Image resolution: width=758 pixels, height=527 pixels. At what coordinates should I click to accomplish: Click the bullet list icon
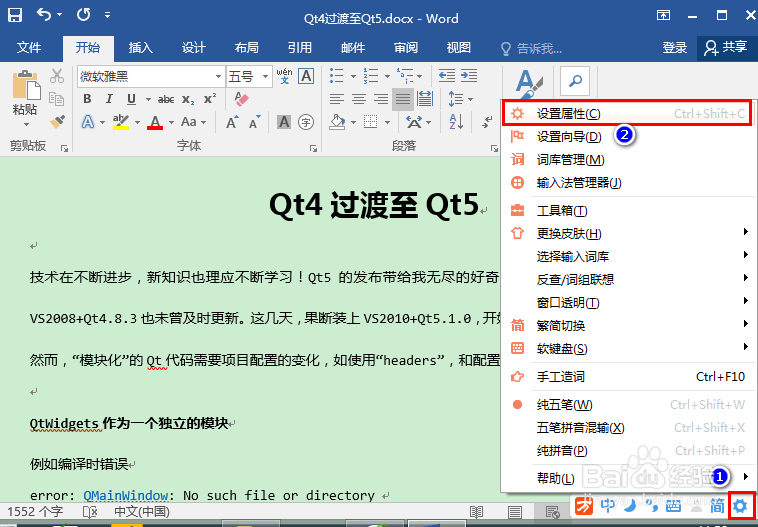tap(336, 76)
